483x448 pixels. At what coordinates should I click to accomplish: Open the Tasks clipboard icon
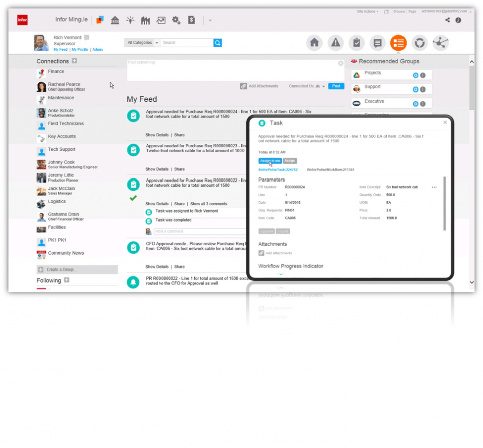click(x=357, y=43)
